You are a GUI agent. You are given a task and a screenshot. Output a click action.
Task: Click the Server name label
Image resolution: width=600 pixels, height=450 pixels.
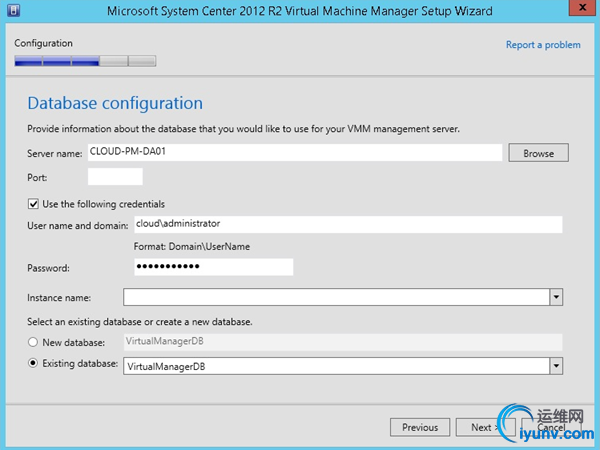point(54,153)
